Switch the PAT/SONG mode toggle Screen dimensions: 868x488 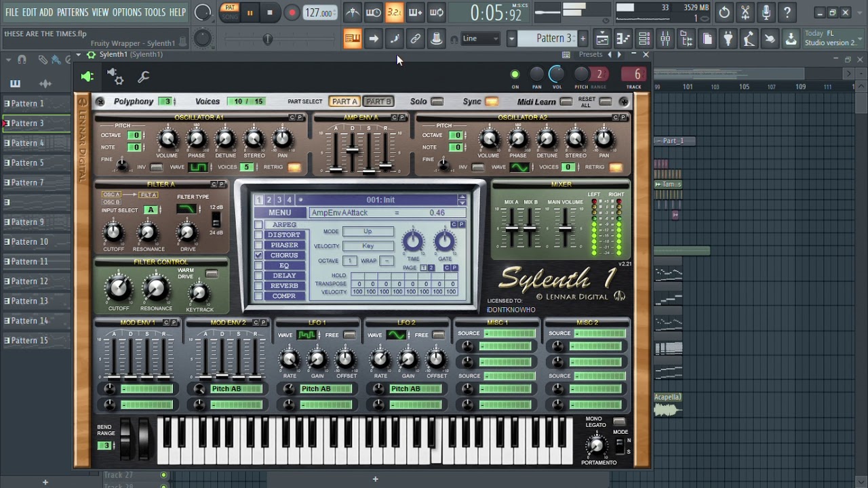pos(230,12)
